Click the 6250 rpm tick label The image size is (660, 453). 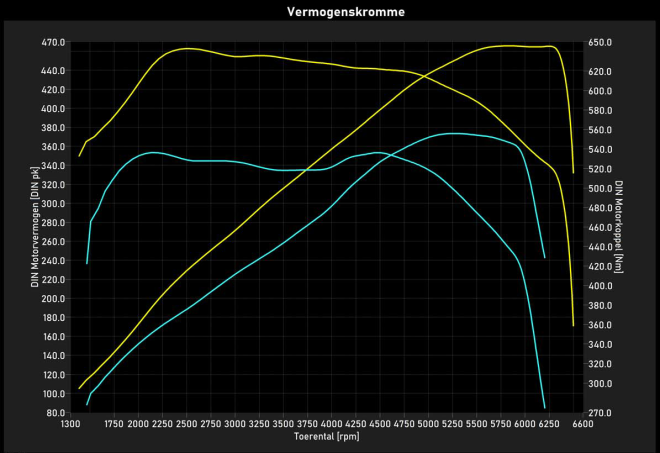click(549, 425)
